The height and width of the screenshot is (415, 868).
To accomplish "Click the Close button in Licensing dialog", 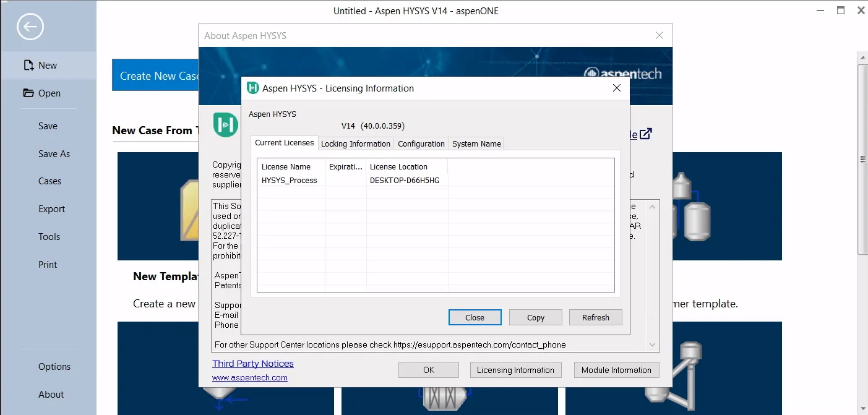I will point(475,317).
